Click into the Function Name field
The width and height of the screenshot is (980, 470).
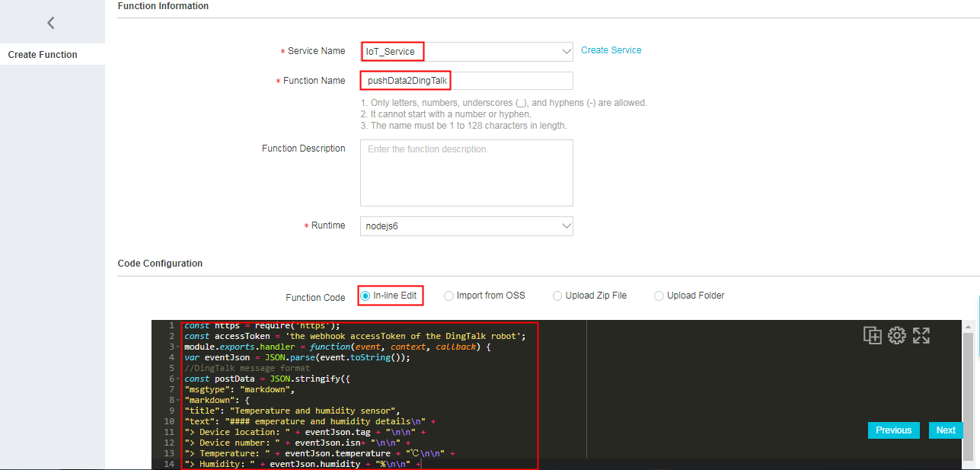tap(466, 81)
